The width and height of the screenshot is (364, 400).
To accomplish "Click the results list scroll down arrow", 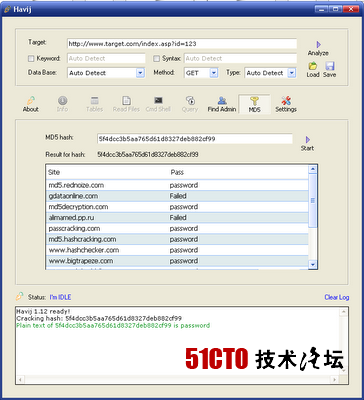I will point(313,264).
